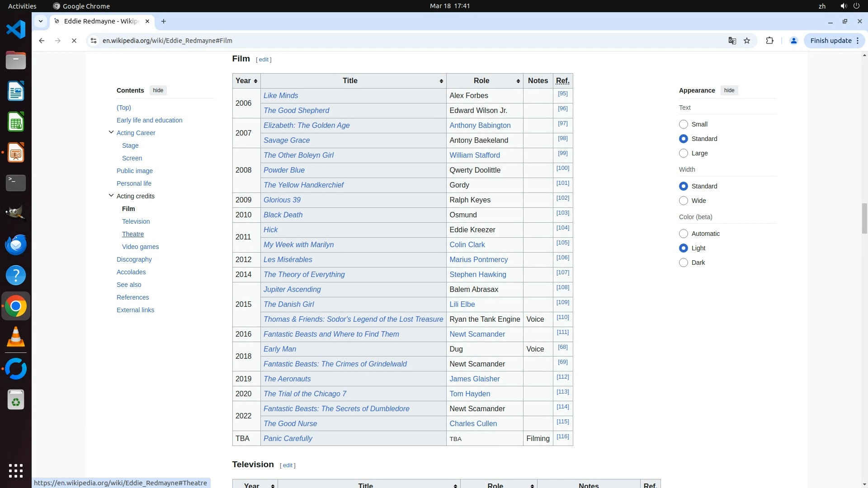Open the tab search dropdown arrow
This screenshot has height=488, width=868.
[x=41, y=21]
